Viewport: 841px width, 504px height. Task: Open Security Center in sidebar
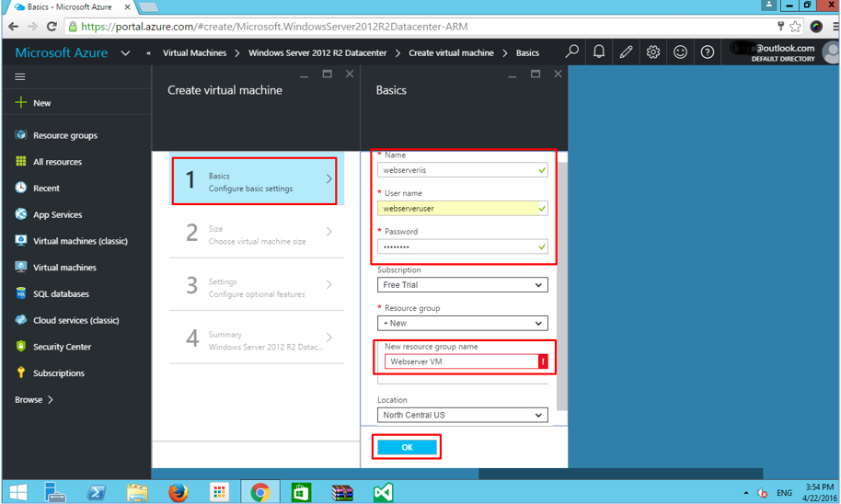63,347
